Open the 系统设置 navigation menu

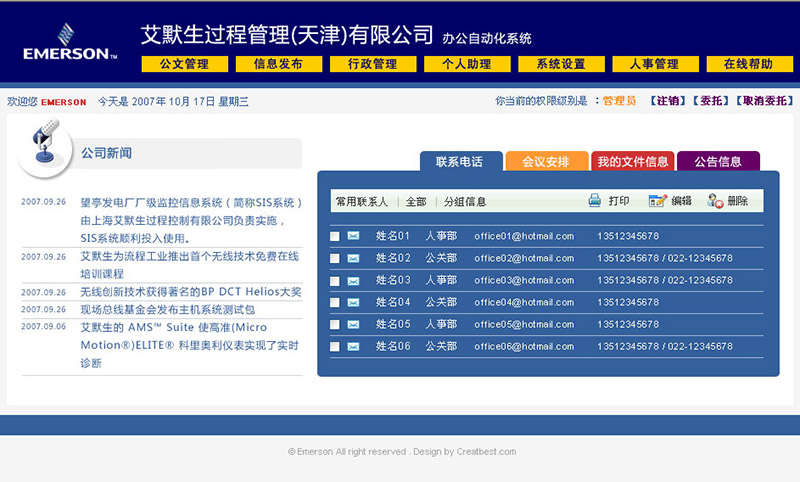pos(560,64)
